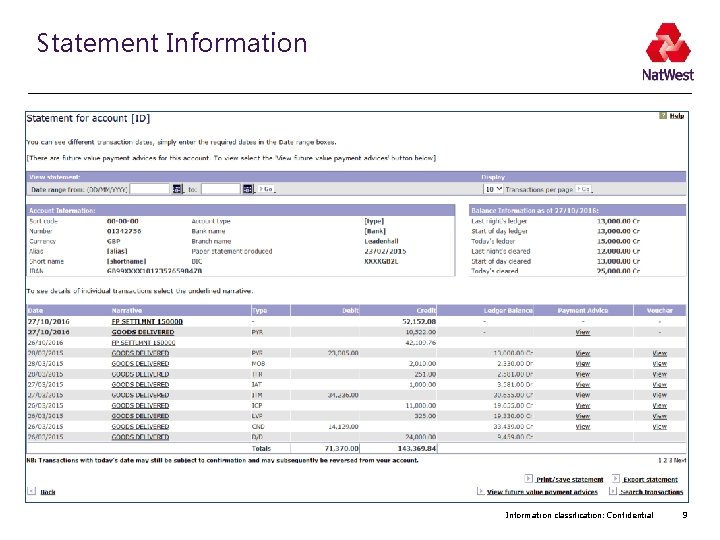Click the Export statement link

650,479
